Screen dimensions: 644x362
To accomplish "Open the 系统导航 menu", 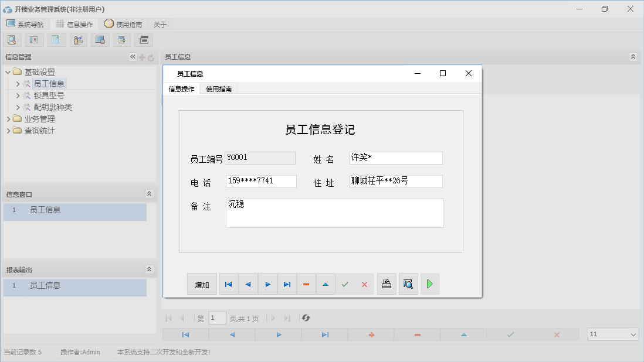I will pyautogui.click(x=25, y=24).
